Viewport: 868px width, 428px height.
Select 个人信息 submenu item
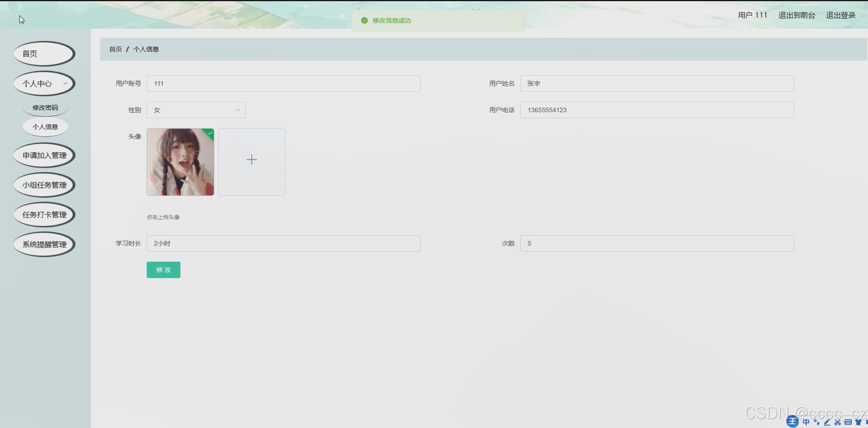pos(45,127)
